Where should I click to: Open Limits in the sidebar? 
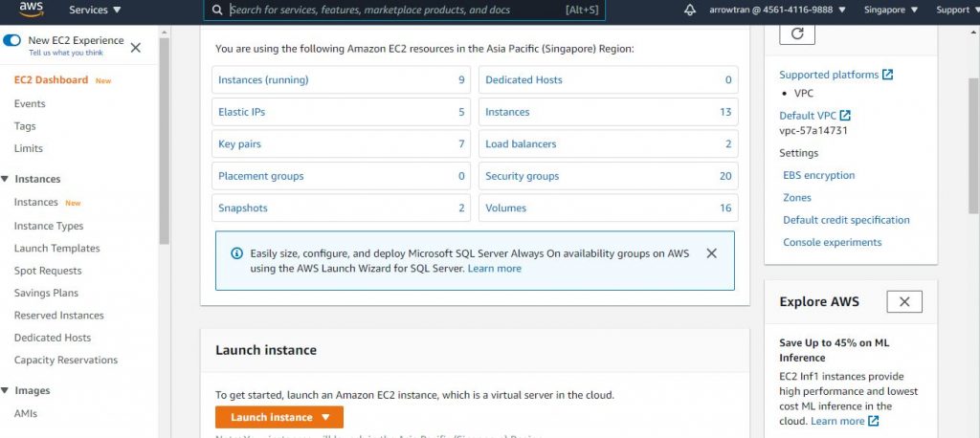(28, 148)
